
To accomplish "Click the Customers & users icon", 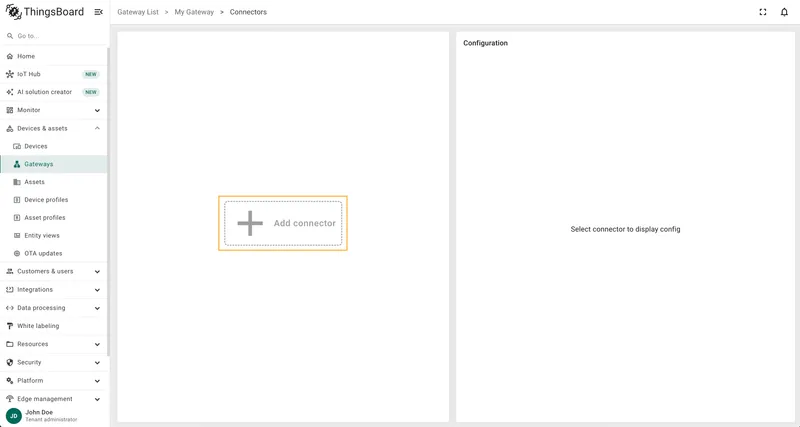I will click(x=10, y=271).
